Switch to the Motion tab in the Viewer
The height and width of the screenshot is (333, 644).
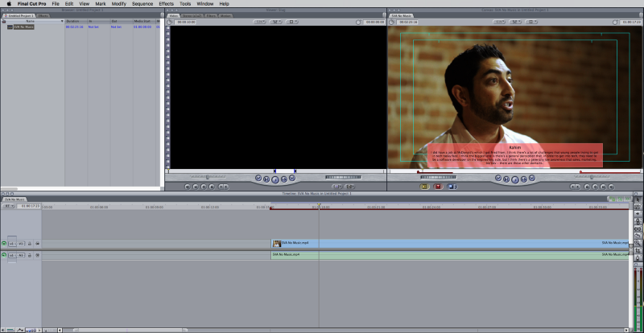coord(226,15)
